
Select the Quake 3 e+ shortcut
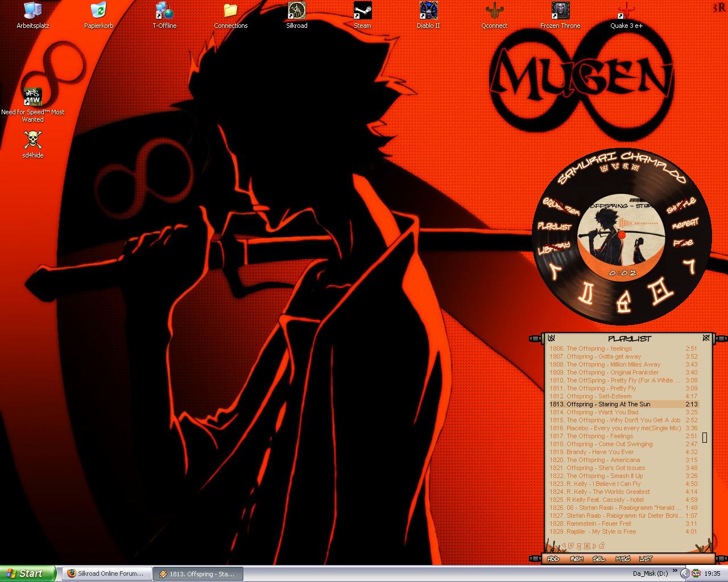626,11
